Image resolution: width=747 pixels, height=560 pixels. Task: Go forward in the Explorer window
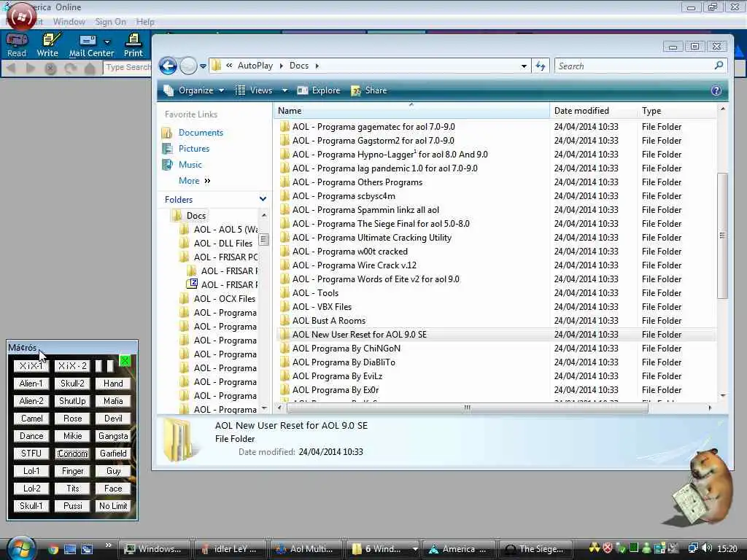click(x=188, y=66)
